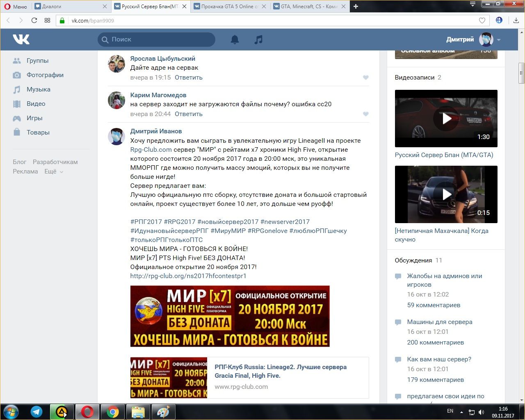Like Ярослав Цыбульский's comment with heart

point(366,78)
